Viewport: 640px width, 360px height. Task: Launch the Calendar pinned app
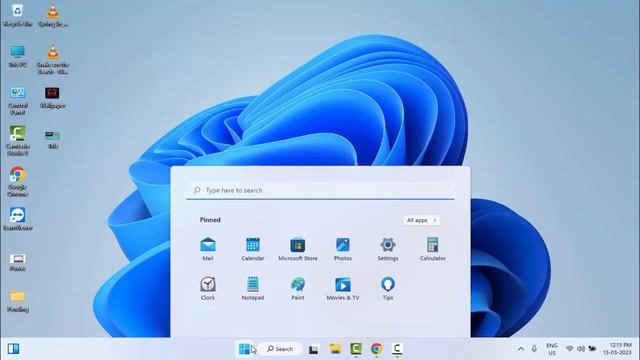point(253,249)
